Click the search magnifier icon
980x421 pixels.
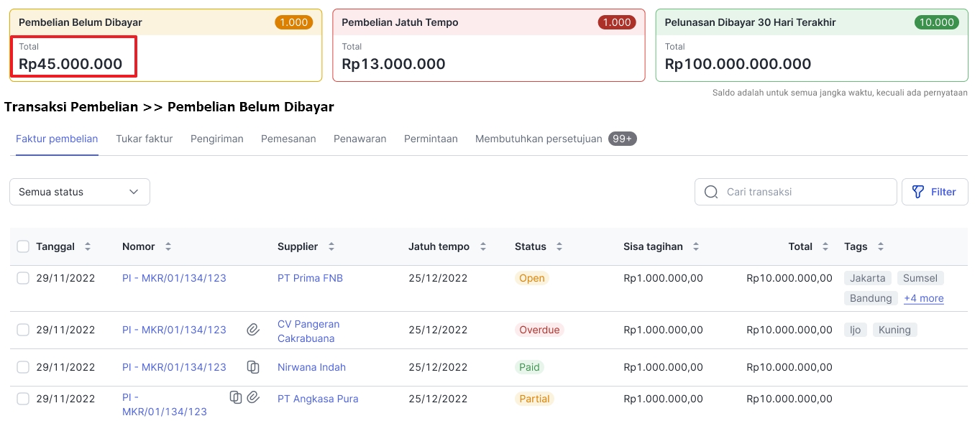click(711, 192)
